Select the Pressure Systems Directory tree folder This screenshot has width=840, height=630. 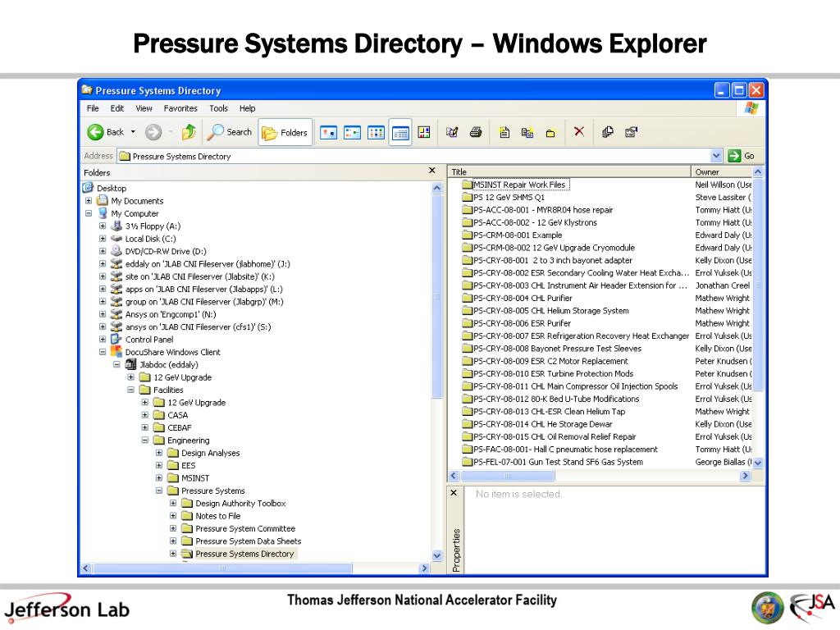(x=244, y=554)
